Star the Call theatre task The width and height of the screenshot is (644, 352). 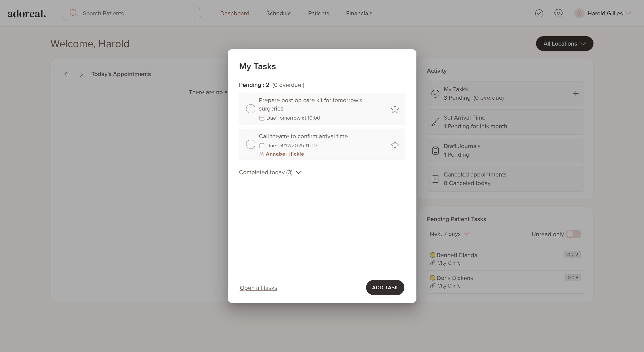pos(395,145)
